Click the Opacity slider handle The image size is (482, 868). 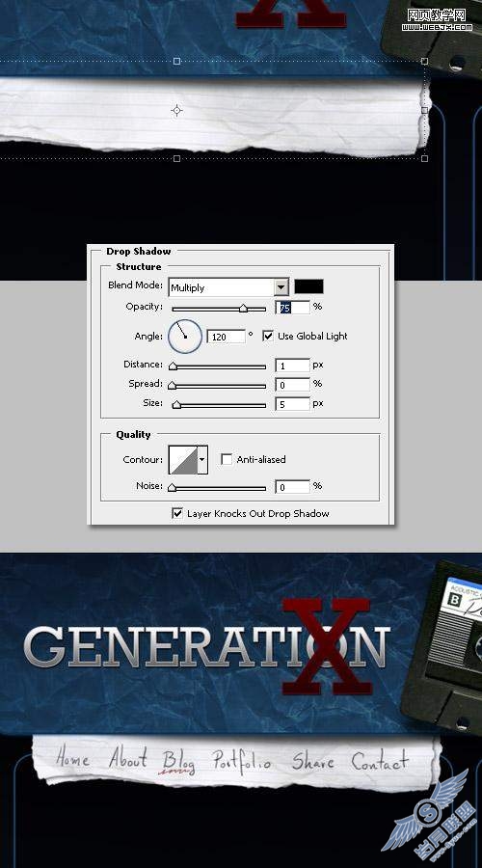click(243, 309)
